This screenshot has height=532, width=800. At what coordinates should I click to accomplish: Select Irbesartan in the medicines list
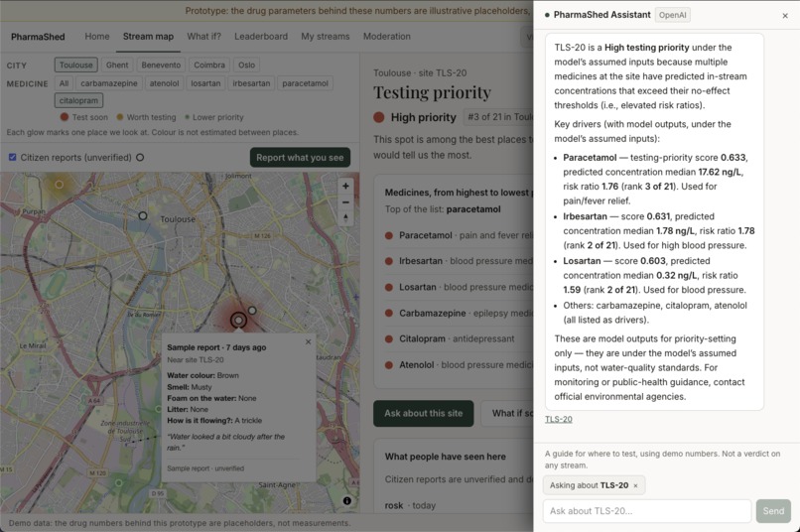point(459,261)
